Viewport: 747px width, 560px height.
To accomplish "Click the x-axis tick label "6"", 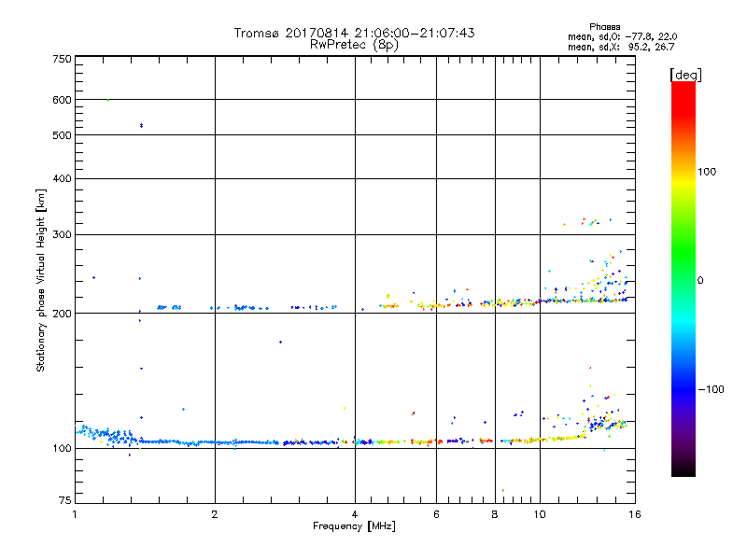I will tap(436, 514).
